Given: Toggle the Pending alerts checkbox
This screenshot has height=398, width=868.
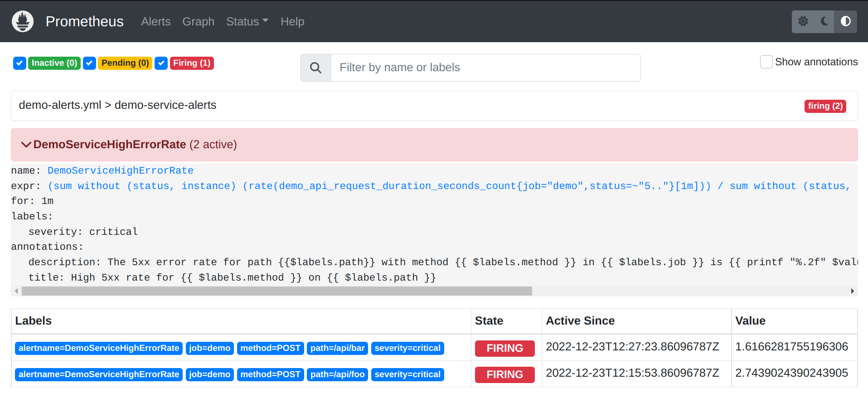Looking at the screenshot, I should [x=89, y=63].
